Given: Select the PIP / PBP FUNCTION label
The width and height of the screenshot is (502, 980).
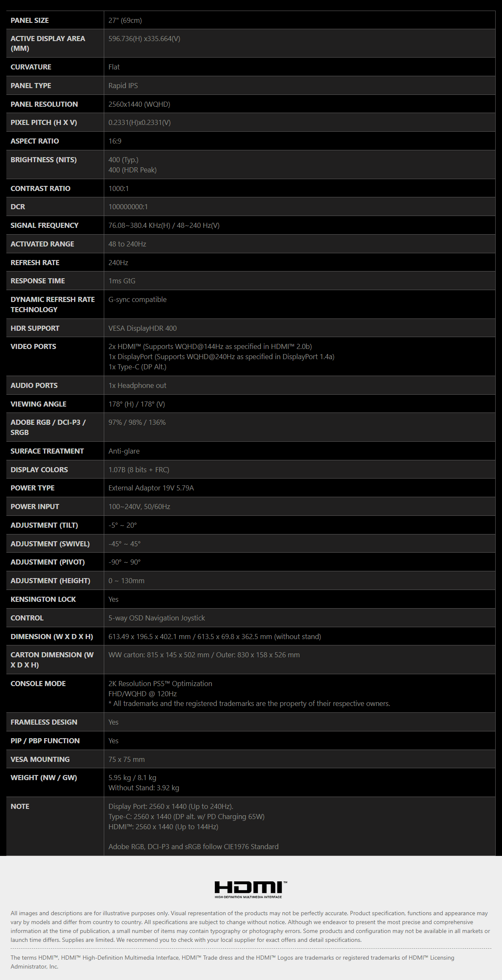Looking at the screenshot, I should coord(45,741).
